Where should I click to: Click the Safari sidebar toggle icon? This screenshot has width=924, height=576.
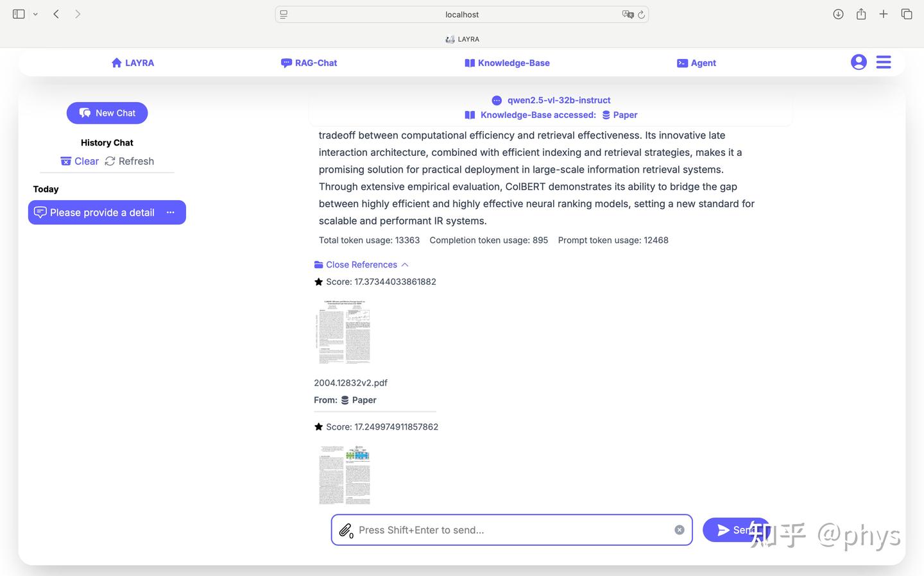[19, 14]
